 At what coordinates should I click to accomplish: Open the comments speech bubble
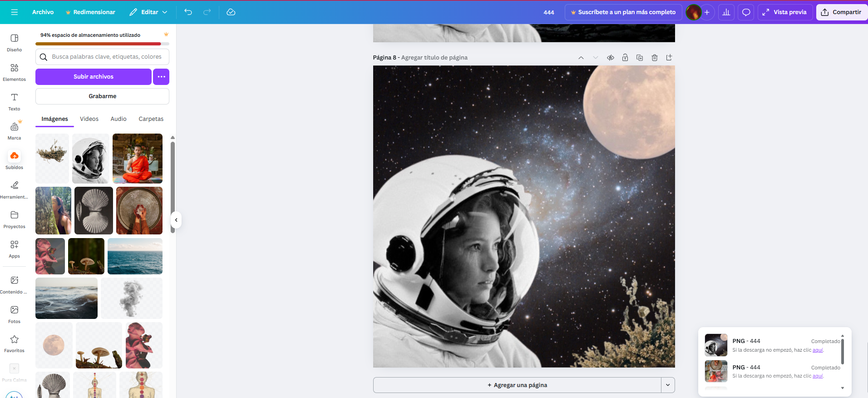[x=746, y=12]
